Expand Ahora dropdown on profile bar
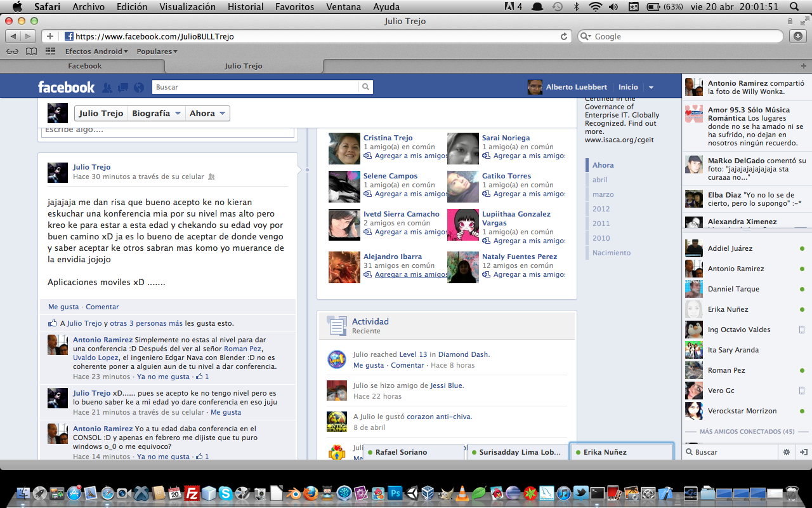This screenshot has height=508, width=812. pyautogui.click(x=207, y=113)
